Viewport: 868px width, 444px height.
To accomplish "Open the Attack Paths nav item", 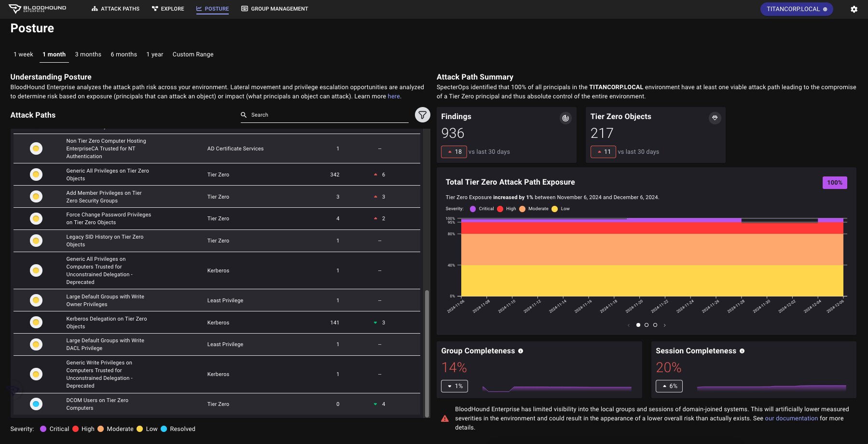I will (115, 9).
